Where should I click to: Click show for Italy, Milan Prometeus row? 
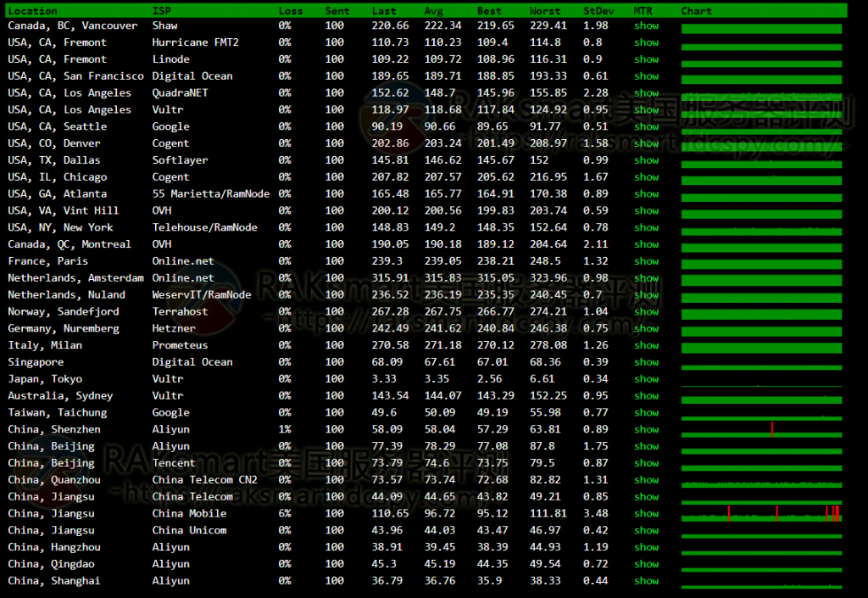tap(646, 345)
